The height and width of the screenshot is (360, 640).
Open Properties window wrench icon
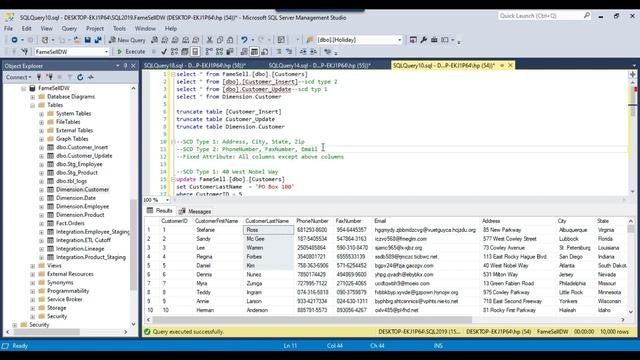coord(424,40)
